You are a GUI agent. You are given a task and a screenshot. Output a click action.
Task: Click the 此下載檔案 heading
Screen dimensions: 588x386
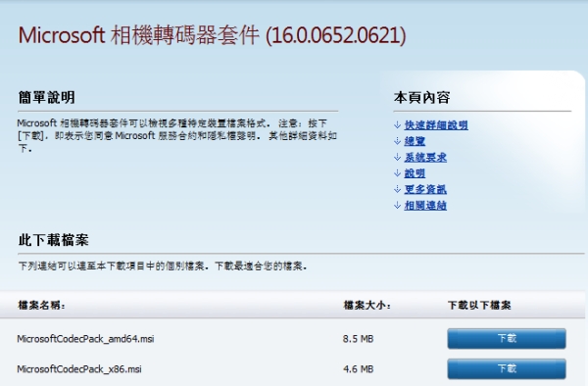coord(54,240)
